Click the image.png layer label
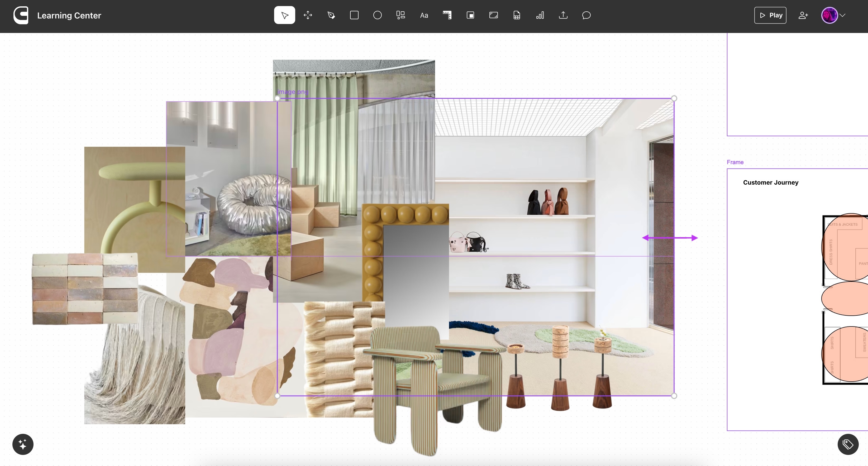868x466 pixels. [293, 92]
